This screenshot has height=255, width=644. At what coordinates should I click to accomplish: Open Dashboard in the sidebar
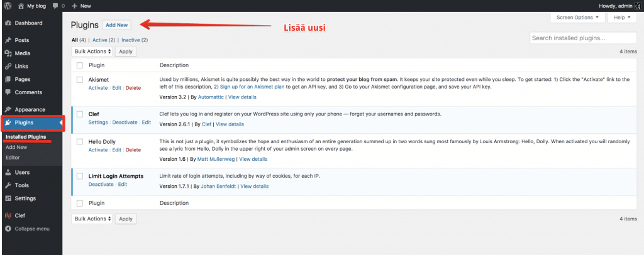pyautogui.click(x=28, y=23)
